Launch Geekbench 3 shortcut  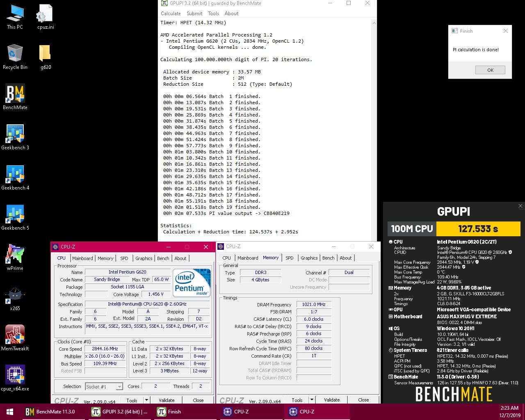[x=15, y=137]
